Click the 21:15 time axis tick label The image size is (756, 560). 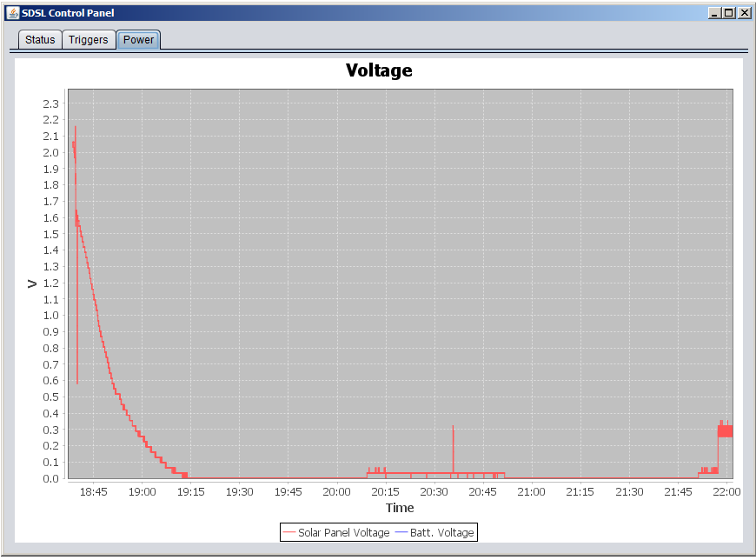[x=580, y=492]
